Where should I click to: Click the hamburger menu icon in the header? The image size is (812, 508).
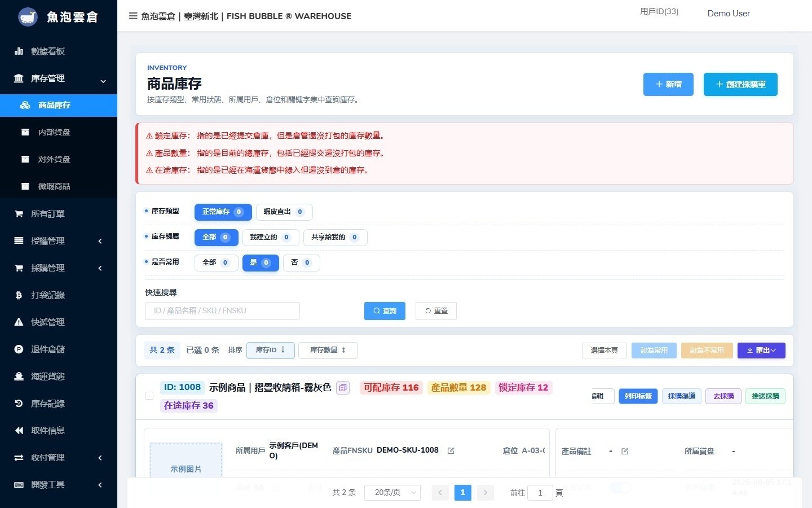133,16
